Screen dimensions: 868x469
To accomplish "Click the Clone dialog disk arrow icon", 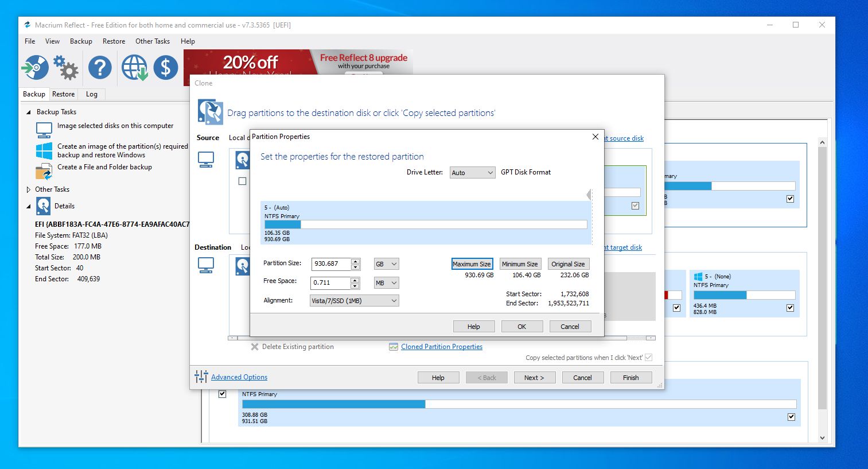I will [210, 111].
